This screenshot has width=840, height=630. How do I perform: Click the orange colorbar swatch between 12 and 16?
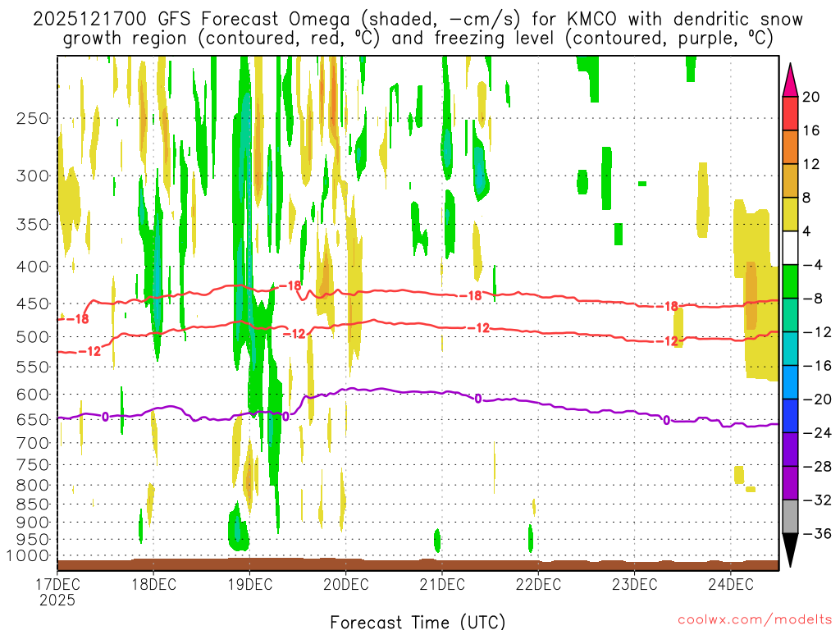pos(790,148)
